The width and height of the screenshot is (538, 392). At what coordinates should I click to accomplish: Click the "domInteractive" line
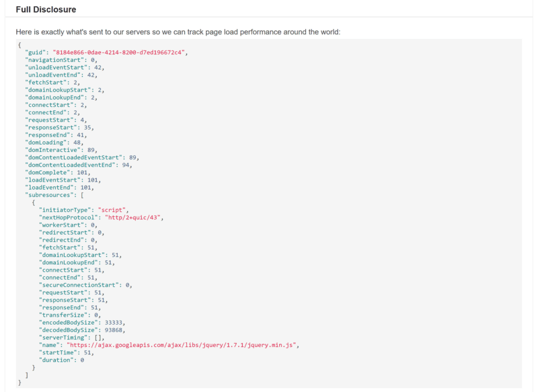point(62,150)
